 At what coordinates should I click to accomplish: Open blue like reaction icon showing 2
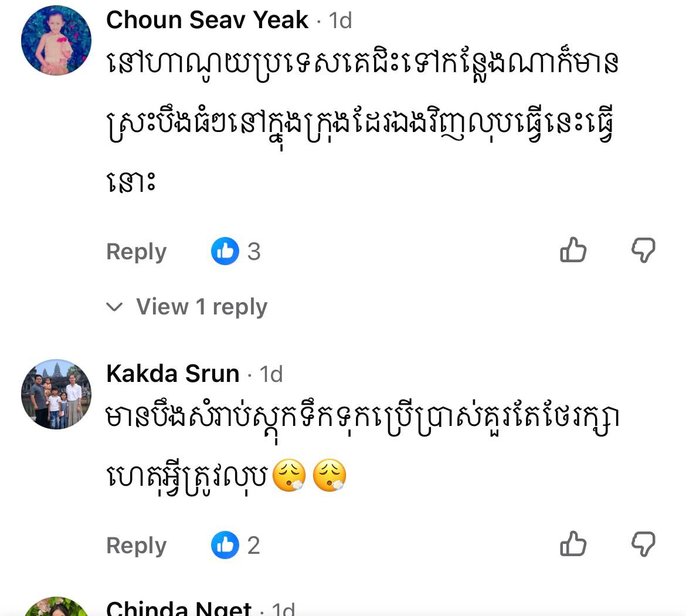(225, 544)
